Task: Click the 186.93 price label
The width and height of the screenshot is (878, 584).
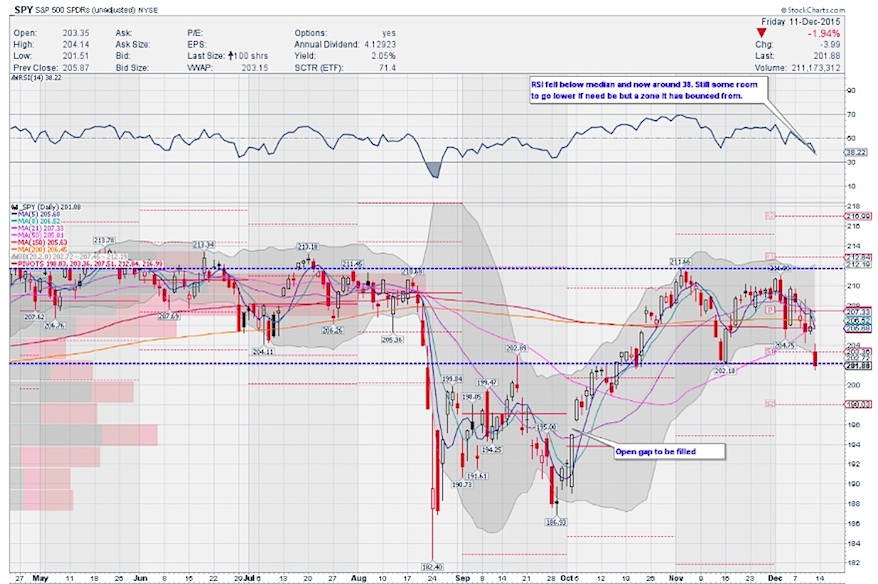Action: click(555, 522)
